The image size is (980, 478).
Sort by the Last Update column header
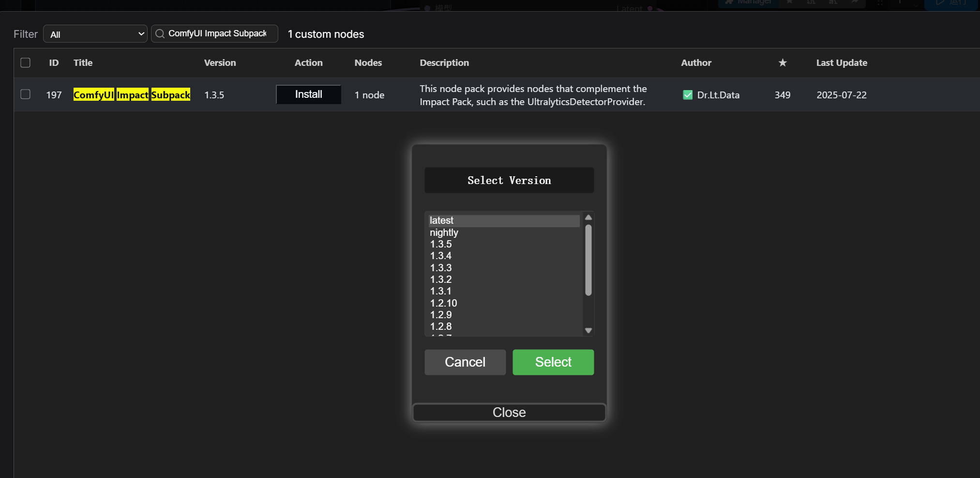tap(842, 62)
